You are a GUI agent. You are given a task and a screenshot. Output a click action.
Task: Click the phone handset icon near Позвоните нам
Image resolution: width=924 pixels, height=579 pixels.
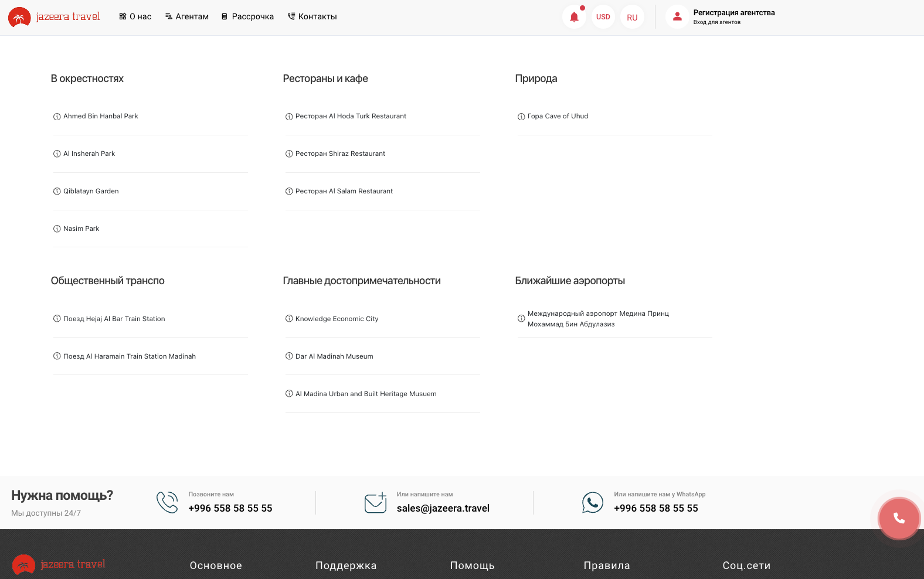coord(167,503)
